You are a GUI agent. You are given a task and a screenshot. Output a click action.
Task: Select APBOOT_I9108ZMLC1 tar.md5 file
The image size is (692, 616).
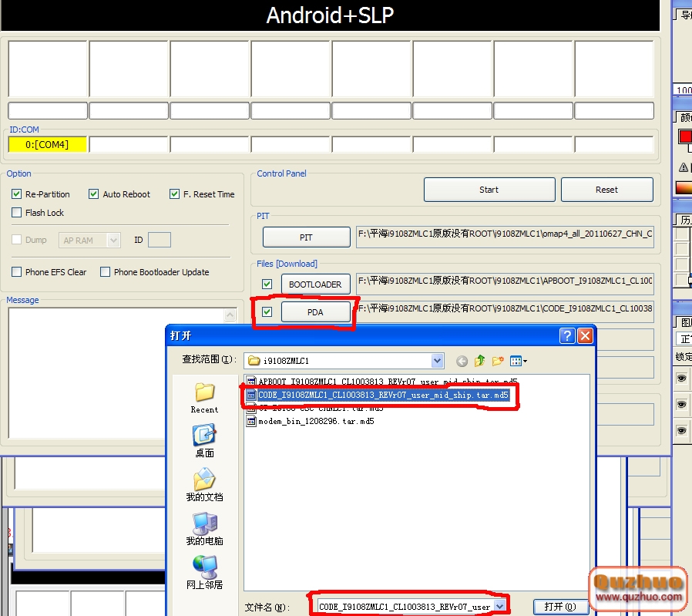[381, 382]
